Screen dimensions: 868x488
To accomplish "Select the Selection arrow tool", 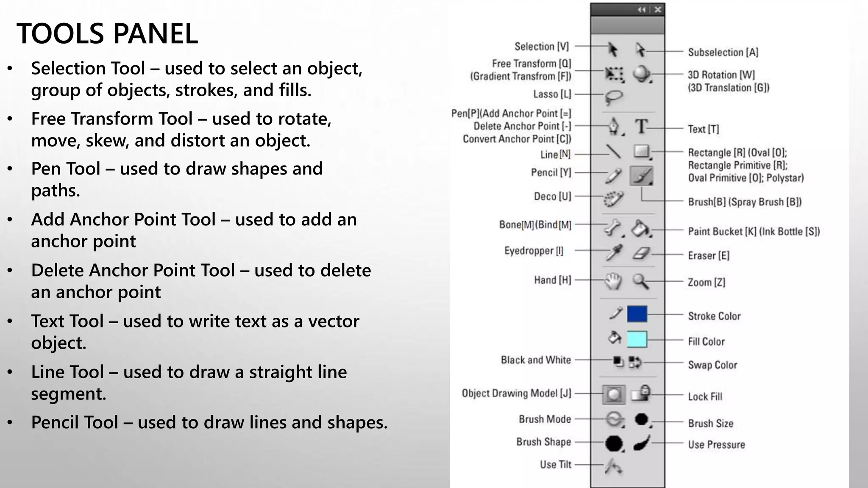I will [612, 50].
